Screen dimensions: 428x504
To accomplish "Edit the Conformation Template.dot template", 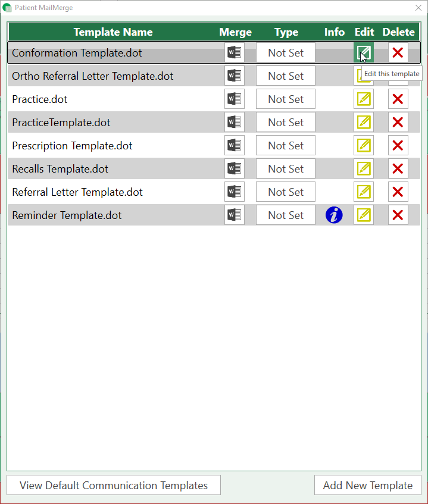I will pos(364,53).
